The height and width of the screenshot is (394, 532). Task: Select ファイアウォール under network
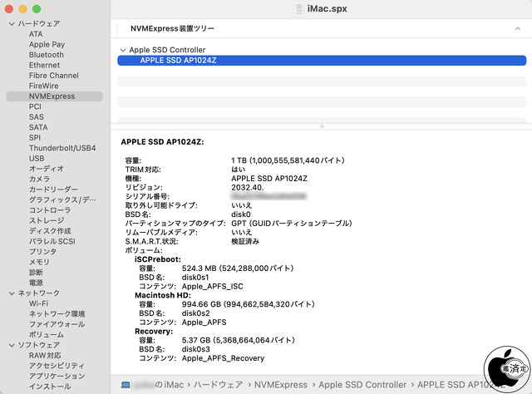pos(57,324)
